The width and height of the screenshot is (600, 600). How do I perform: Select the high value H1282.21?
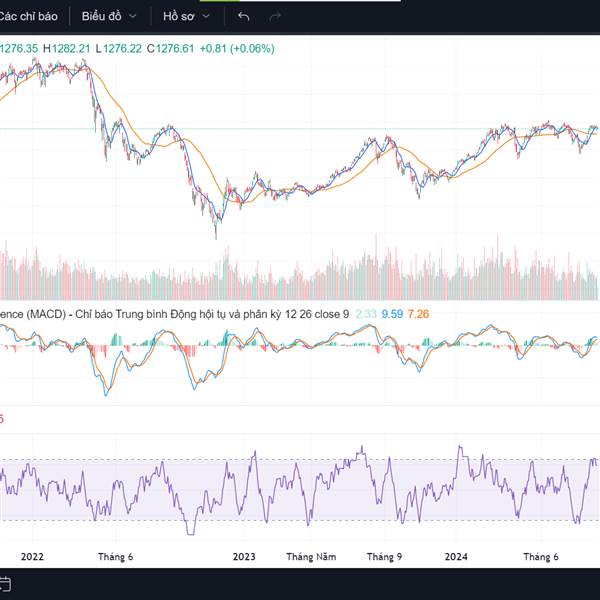(x=67, y=49)
